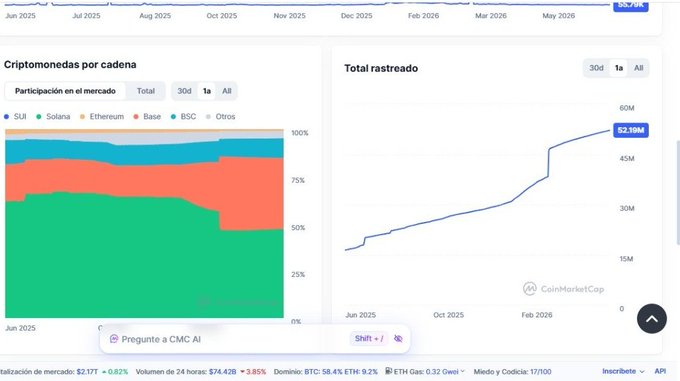This screenshot has height=381, width=680.
Task: Click ETH dominance 9.2% link
Action: tap(361, 371)
